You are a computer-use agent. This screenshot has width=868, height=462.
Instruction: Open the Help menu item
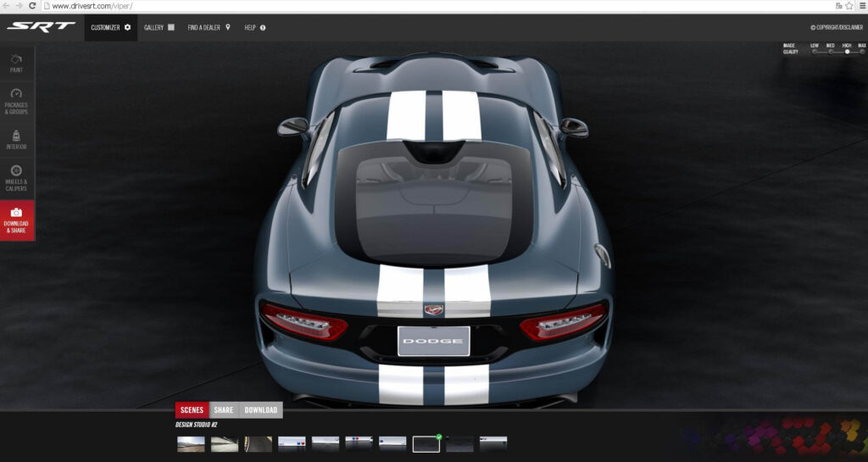coord(255,27)
